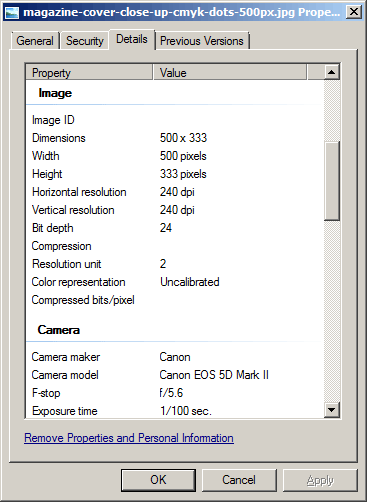
Task: Select the Details tab
Action: click(x=132, y=39)
